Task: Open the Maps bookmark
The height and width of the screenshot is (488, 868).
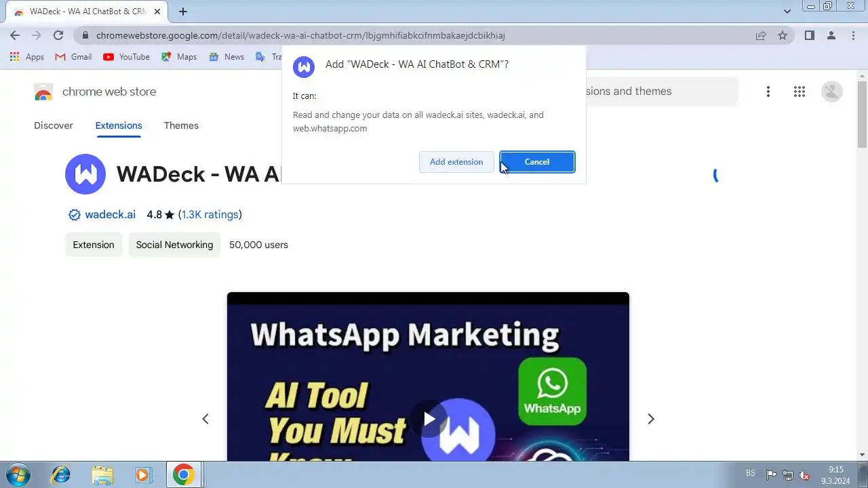Action: tap(179, 57)
